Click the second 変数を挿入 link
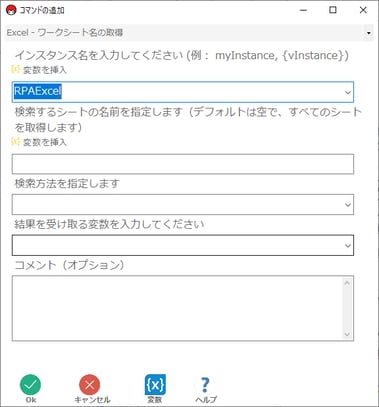Screen dimensions: 379x407 pos(45,142)
